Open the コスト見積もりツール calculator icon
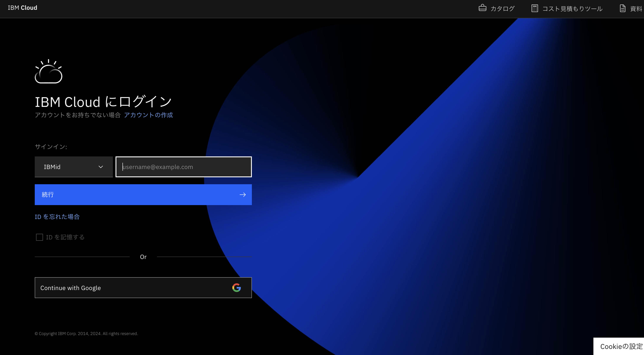Image resolution: width=644 pixels, height=355 pixels. (535, 8)
